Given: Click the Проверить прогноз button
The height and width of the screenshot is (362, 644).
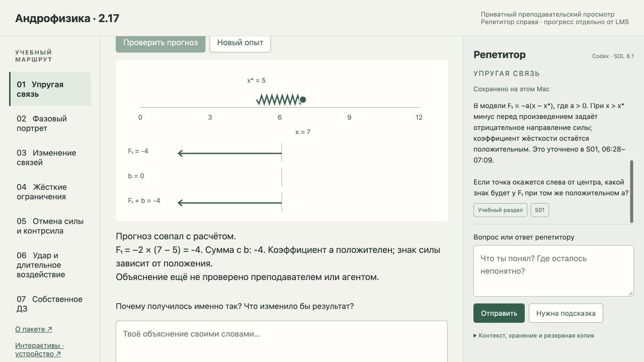Looking at the screenshot, I should (x=160, y=43).
